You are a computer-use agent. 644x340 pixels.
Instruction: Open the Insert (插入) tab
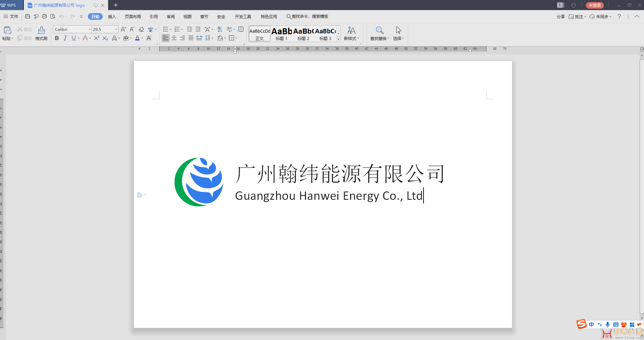112,16
